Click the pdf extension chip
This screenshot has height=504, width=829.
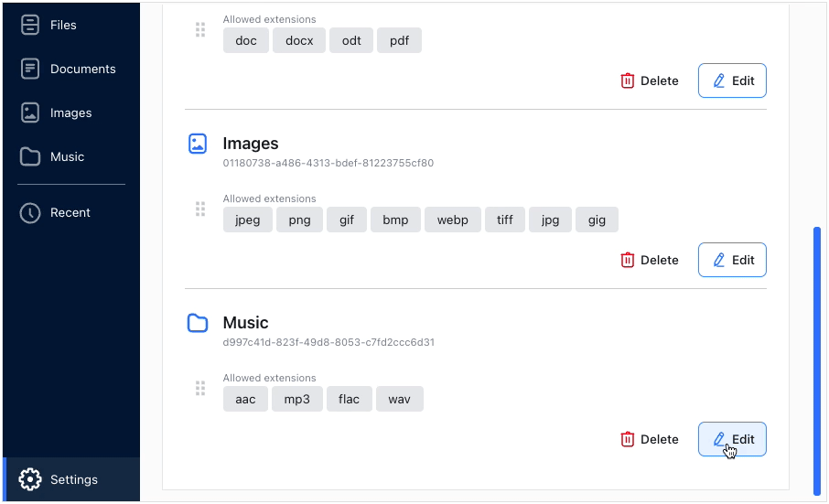tap(399, 40)
